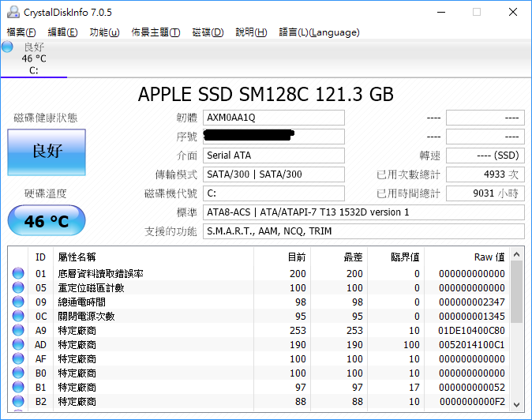Open the 功能(u) menu

[x=104, y=32]
